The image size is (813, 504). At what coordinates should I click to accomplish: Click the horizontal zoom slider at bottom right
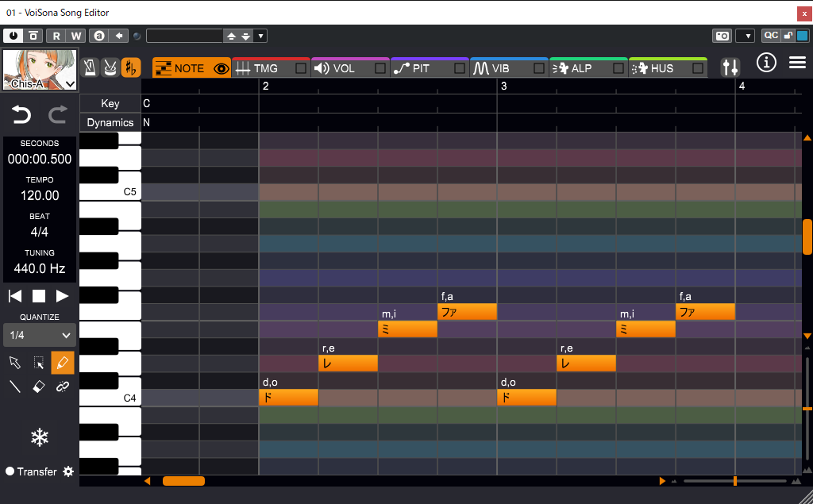734,481
